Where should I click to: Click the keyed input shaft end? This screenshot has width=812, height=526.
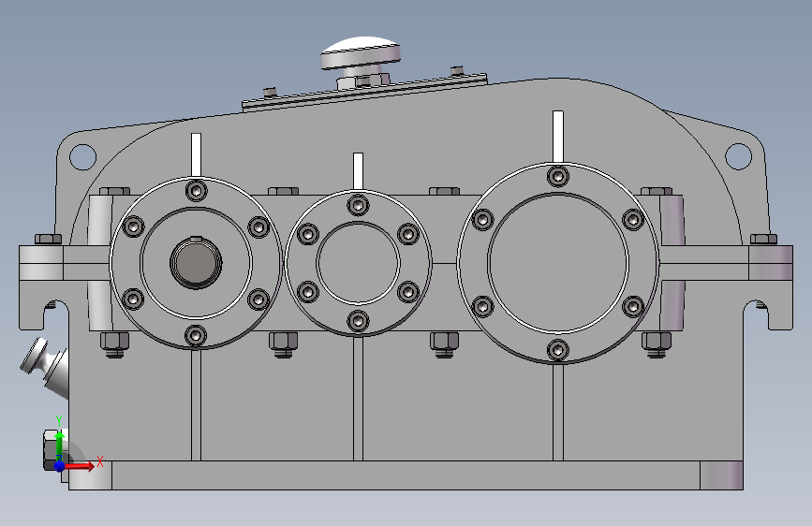(x=196, y=262)
